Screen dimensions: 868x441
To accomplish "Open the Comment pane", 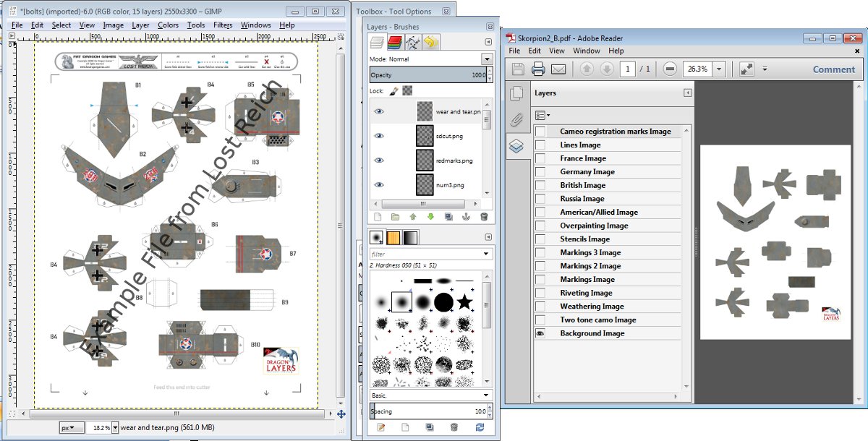I will click(833, 69).
